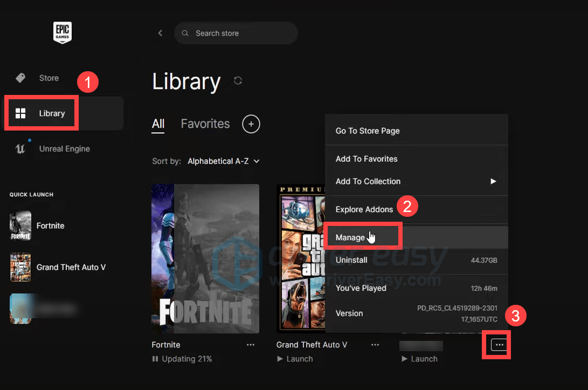Screen dimensions: 588x390
Task: Click the back arrow navigation button
Action: (x=160, y=33)
